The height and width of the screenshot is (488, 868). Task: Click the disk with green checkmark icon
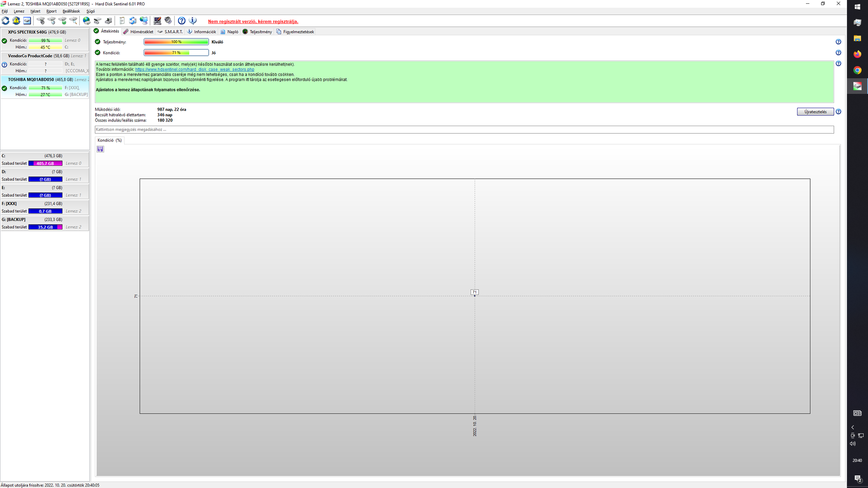point(62,21)
